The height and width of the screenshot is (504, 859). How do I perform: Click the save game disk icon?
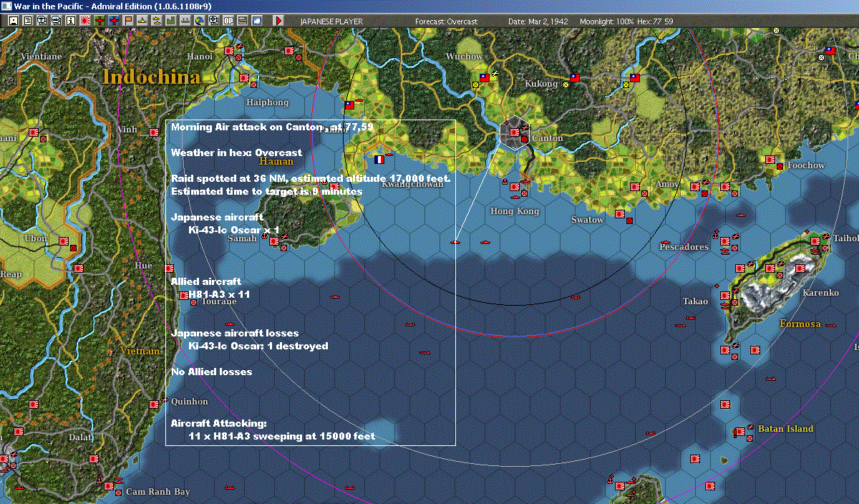[x=13, y=21]
